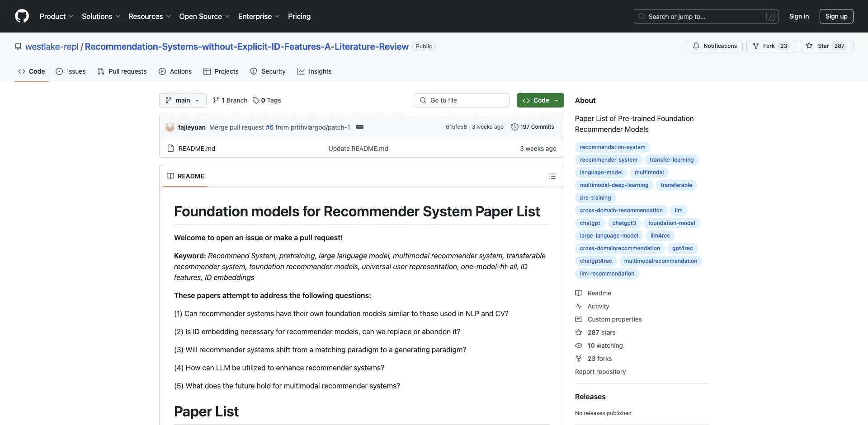Click the Readme book icon in About
868x425 pixels.
(579, 293)
